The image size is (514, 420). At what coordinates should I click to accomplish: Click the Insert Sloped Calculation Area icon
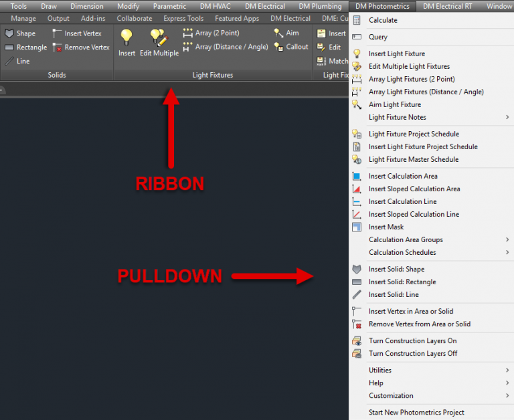point(357,189)
